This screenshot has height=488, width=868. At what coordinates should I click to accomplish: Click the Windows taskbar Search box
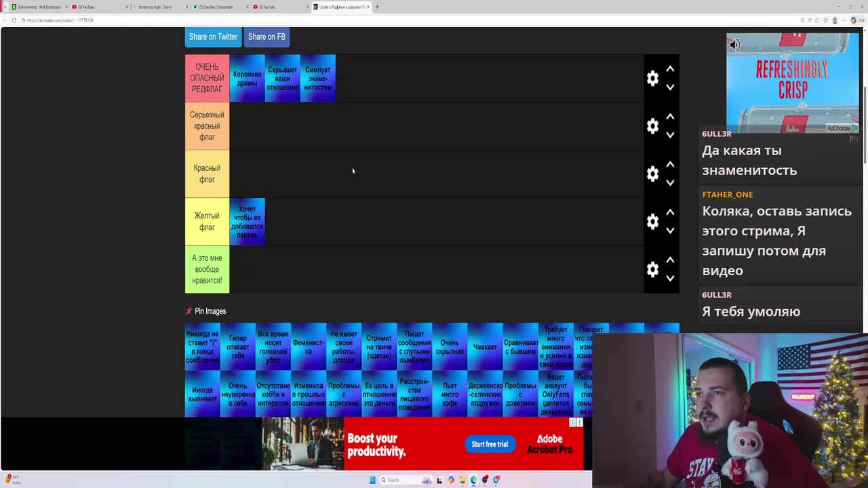pos(407,480)
